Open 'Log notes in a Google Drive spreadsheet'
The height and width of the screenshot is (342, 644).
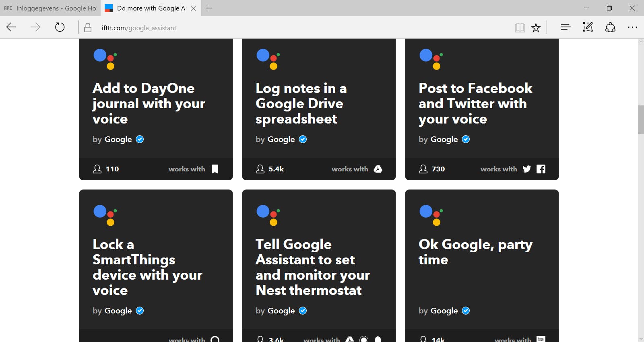(301, 103)
